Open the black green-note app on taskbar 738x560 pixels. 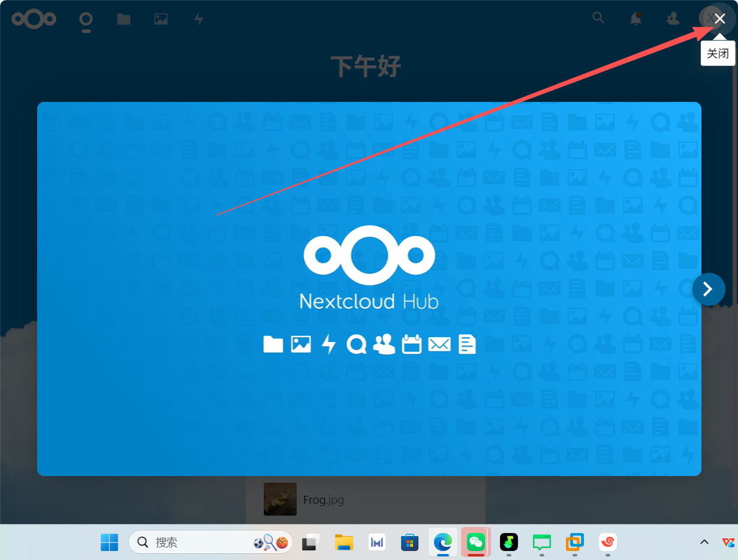pos(509,542)
